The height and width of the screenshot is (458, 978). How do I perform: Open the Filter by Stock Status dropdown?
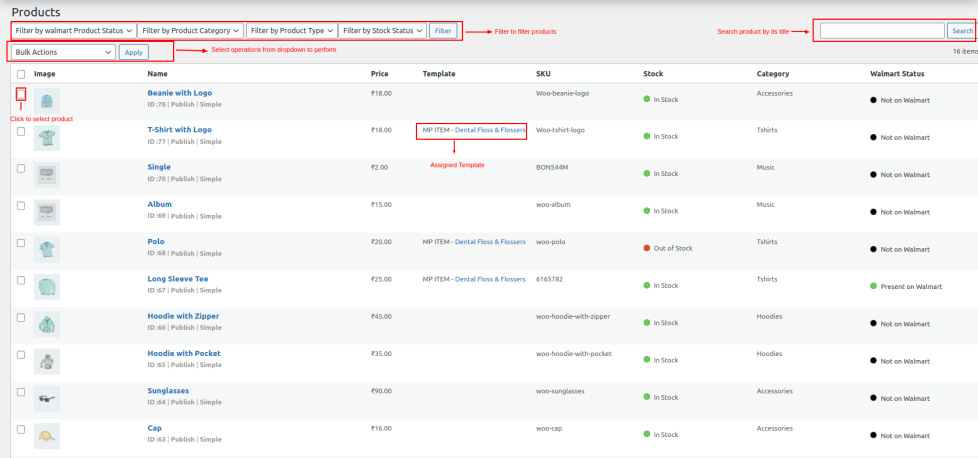coord(383,31)
